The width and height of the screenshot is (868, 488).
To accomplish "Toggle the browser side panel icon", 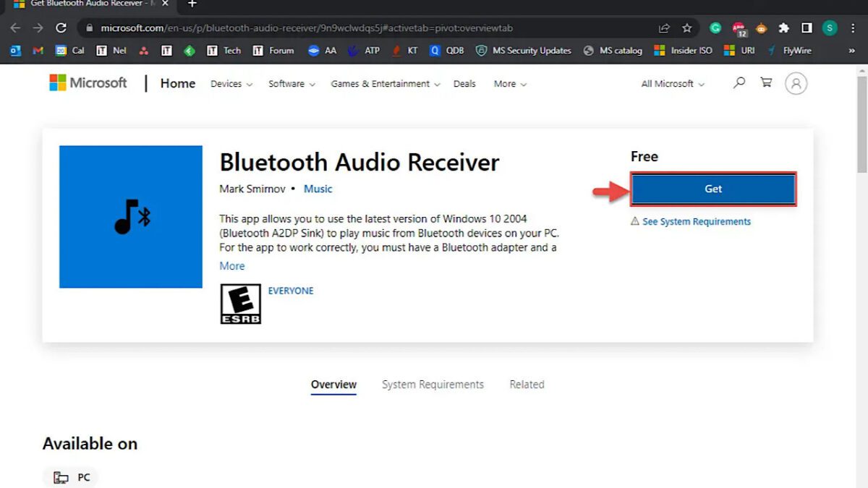I will pos(807,28).
